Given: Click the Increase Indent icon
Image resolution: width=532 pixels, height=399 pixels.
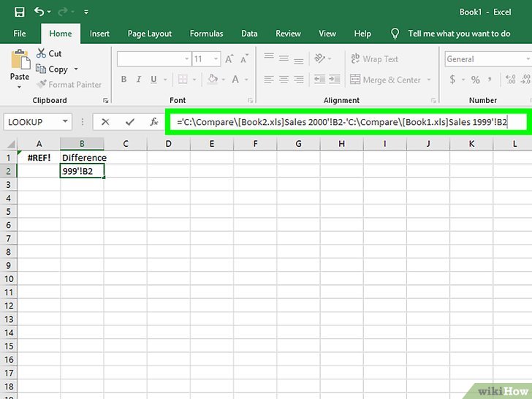Looking at the screenshot, I should 335,80.
